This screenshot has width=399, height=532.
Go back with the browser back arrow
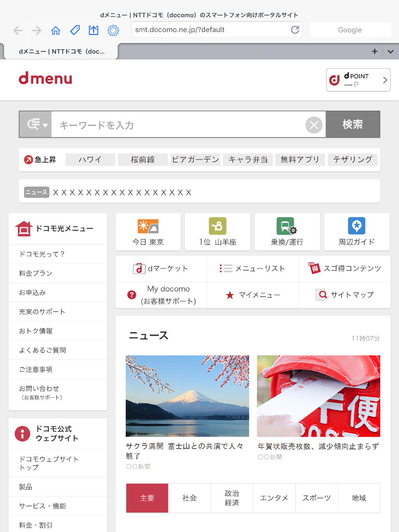pyautogui.click(x=18, y=30)
